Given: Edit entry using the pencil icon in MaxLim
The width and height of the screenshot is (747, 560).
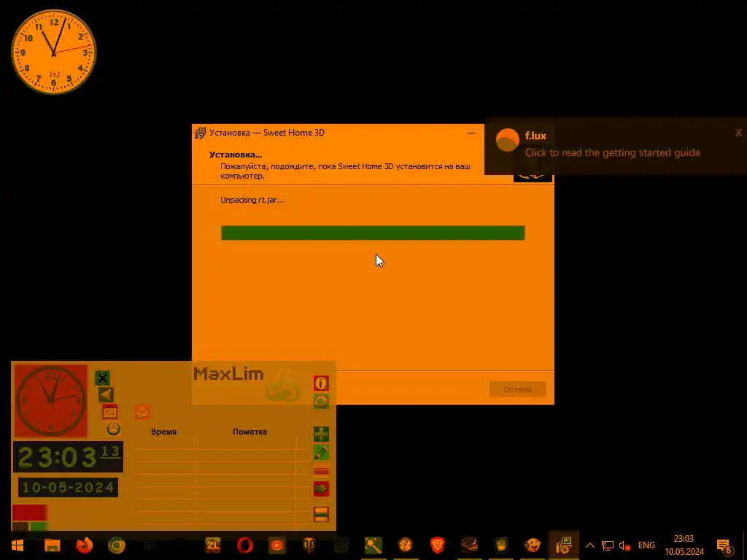Looking at the screenshot, I should pyautogui.click(x=321, y=452).
